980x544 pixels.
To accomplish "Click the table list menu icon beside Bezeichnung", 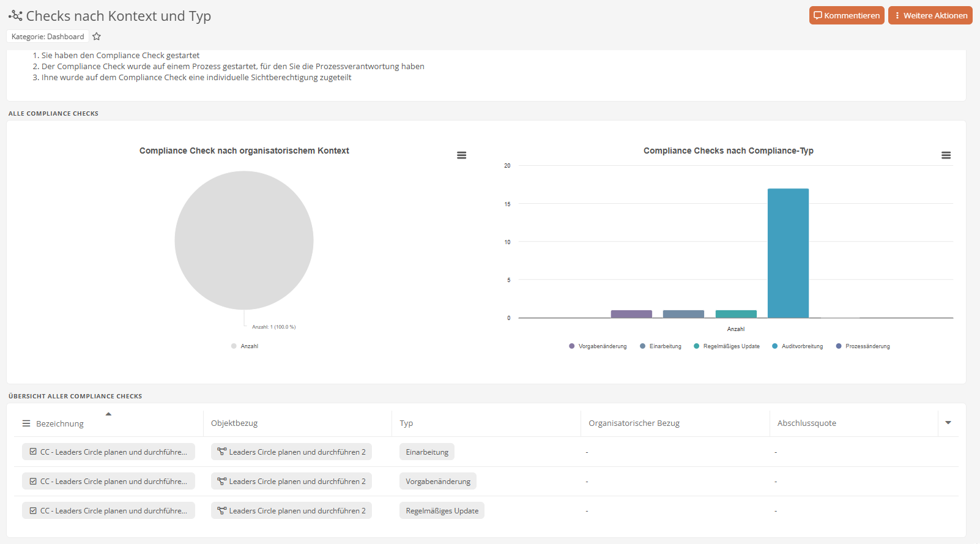I will tap(26, 423).
